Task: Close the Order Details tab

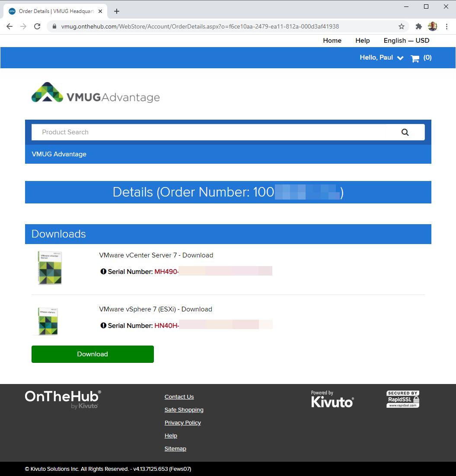Action: pos(100,11)
